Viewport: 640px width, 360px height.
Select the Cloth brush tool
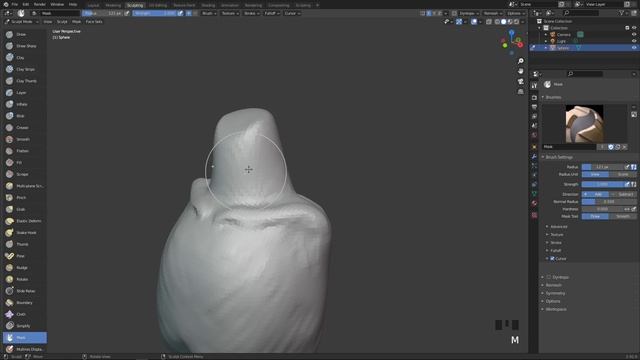[x=24, y=314]
